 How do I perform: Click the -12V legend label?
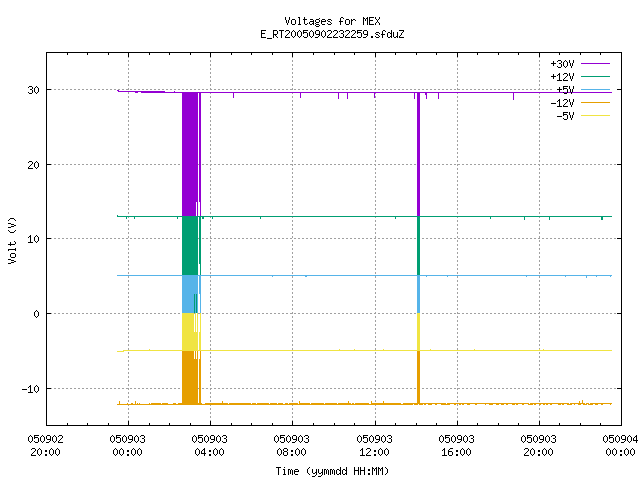pos(562,103)
